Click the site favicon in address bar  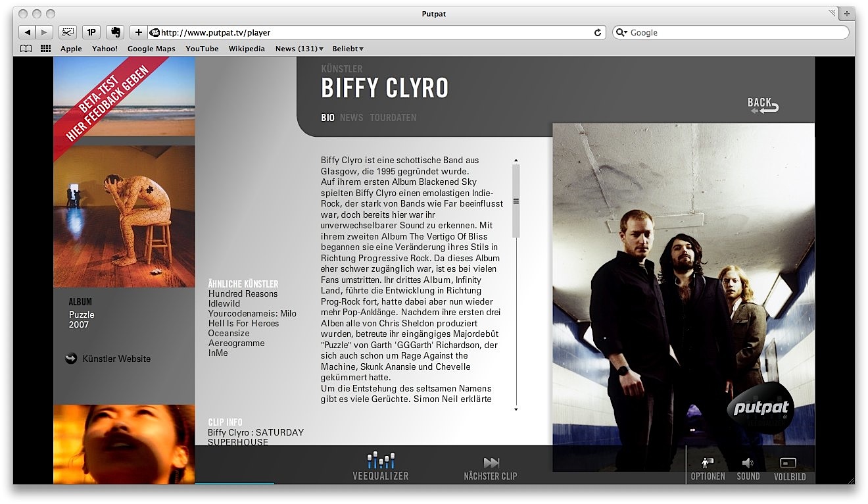point(155,32)
